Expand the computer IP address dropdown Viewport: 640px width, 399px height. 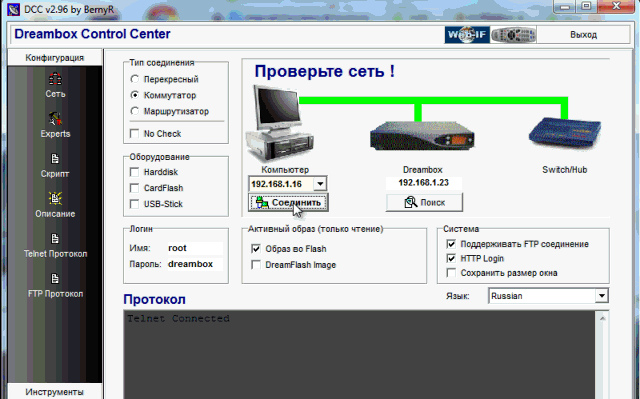coord(320,184)
